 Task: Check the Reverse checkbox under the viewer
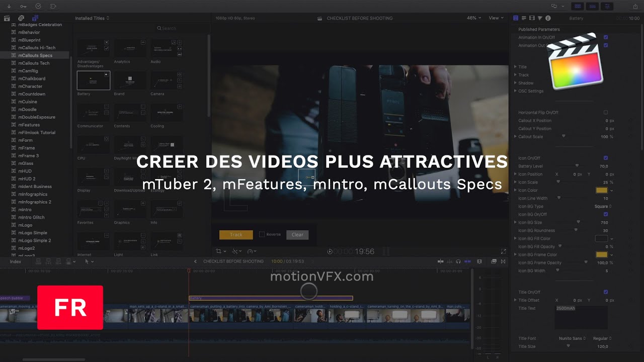262,234
